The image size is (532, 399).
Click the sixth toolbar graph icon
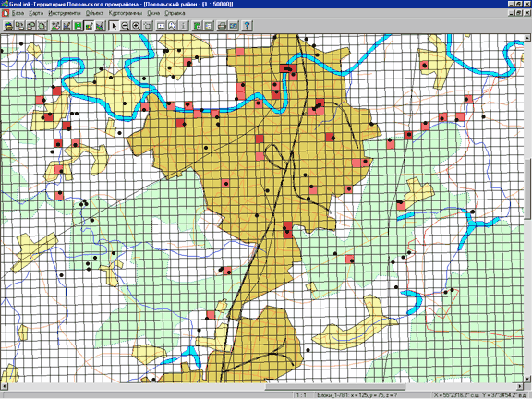(66, 26)
